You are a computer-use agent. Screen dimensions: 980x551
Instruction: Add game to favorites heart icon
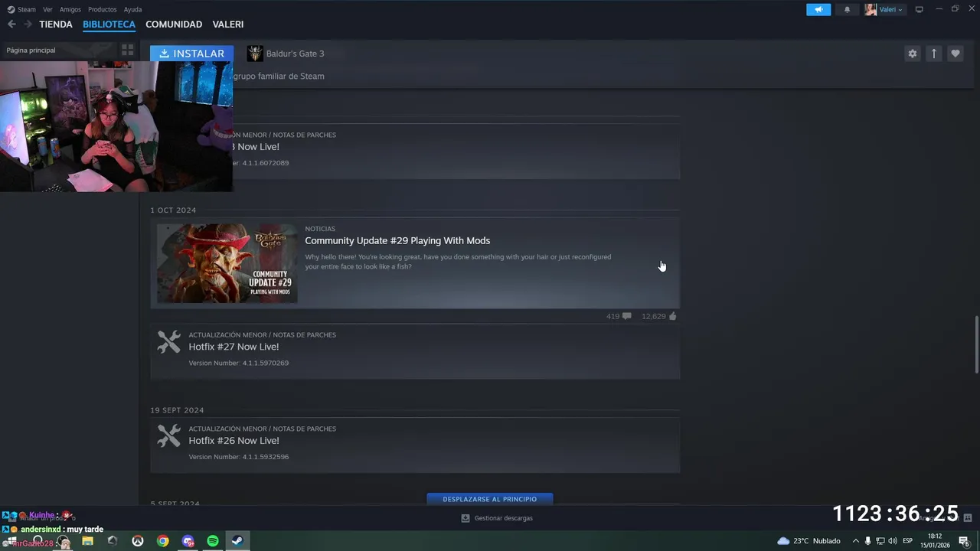pyautogui.click(x=955, y=54)
